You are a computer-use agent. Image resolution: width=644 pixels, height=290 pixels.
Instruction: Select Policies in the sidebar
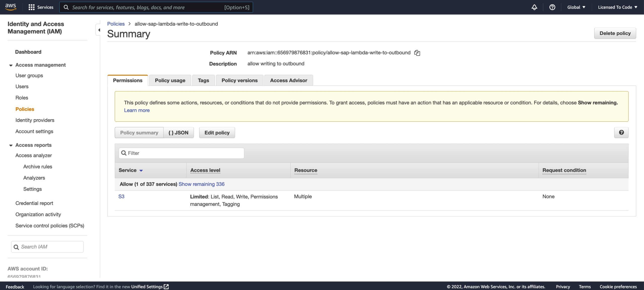(x=25, y=109)
